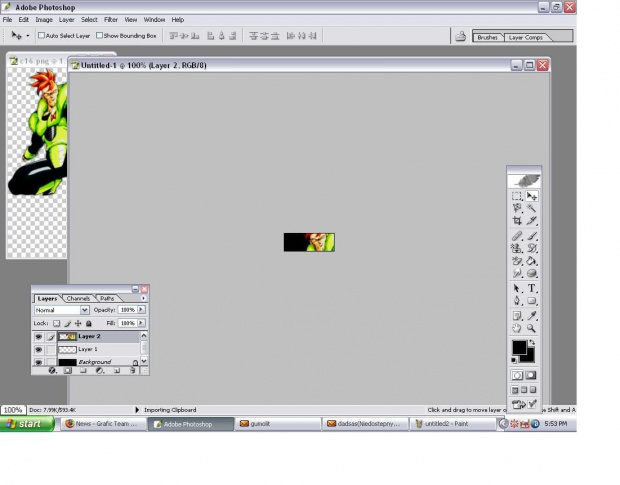Open the Image menu
Image resolution: width=620 pixels, height=485 pixels.
[44, 19]
